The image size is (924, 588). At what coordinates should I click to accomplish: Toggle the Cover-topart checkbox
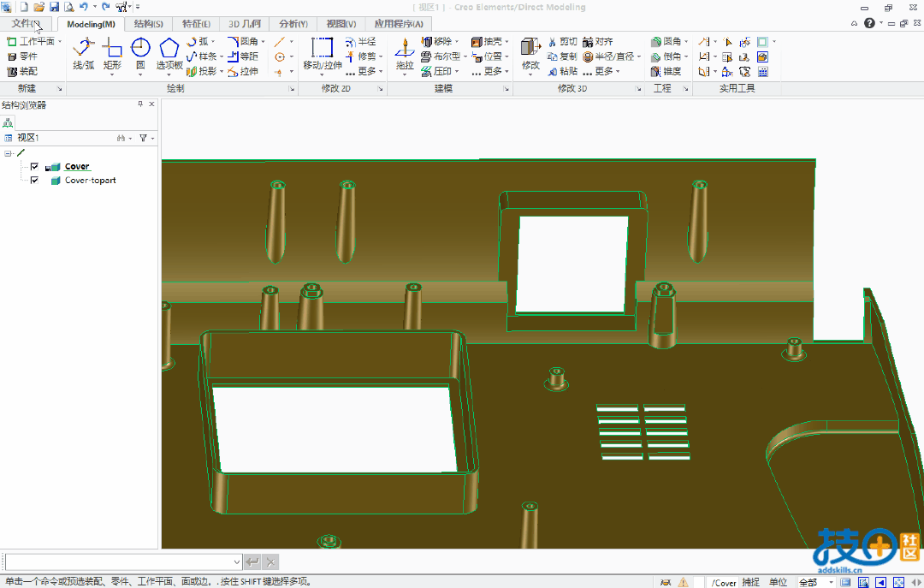(x=34, y=180)
